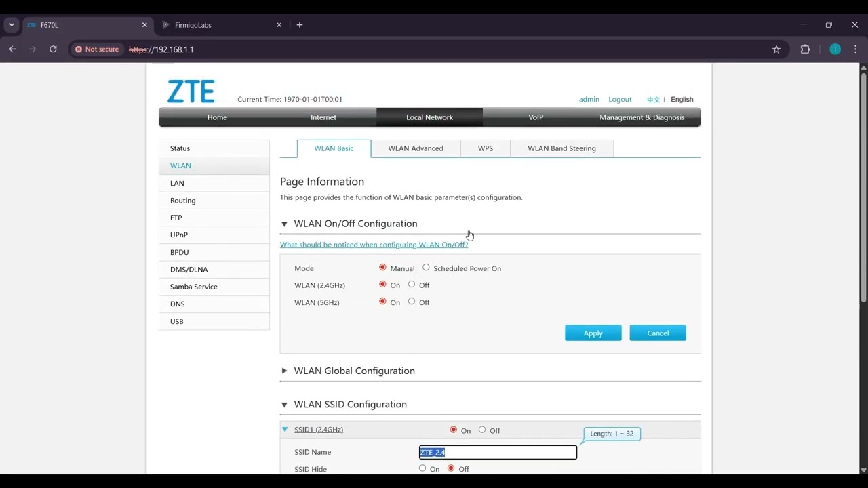This screenshot has width=868, height=488.
Task: Open a new browser tab
Action: tap(300, 25)
